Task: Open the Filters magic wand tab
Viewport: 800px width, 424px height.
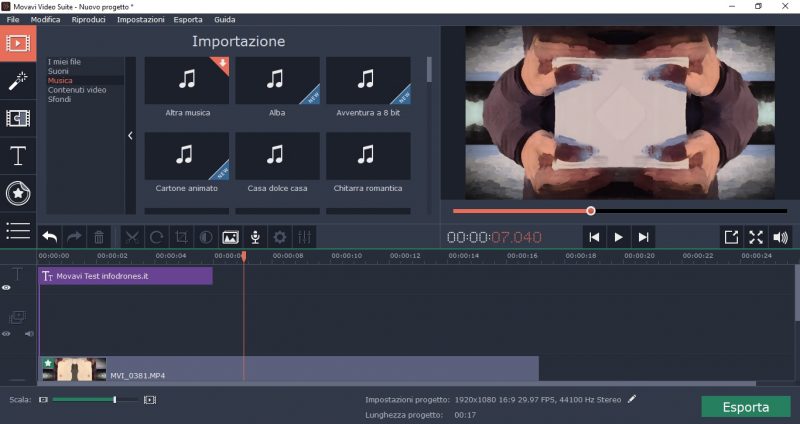Action: pos(18,81)
